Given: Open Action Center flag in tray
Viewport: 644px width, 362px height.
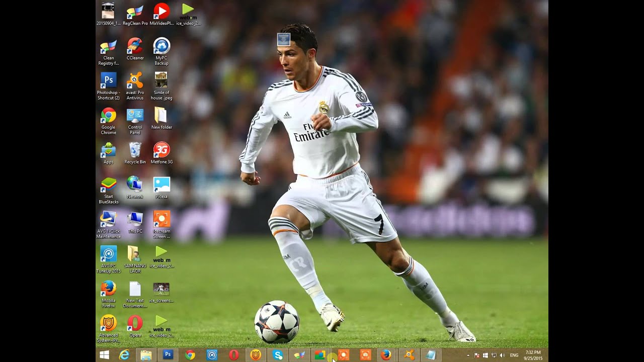Looking at the screenshot, I should [x=477, y=355].
